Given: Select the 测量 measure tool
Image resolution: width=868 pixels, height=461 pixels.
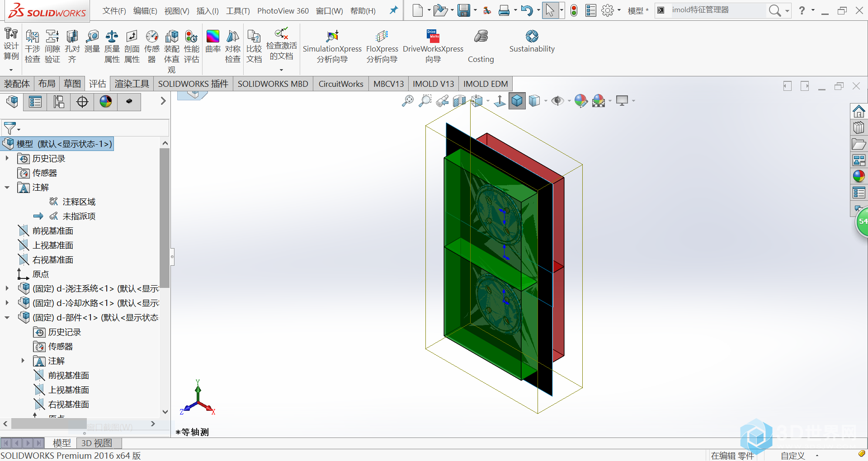Looking at the screenshot, I should tap(92, 42).
